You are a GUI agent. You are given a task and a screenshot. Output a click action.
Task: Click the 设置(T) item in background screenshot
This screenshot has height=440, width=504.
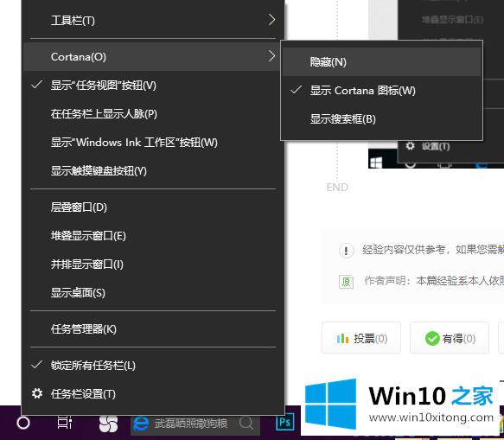[436, 146]
